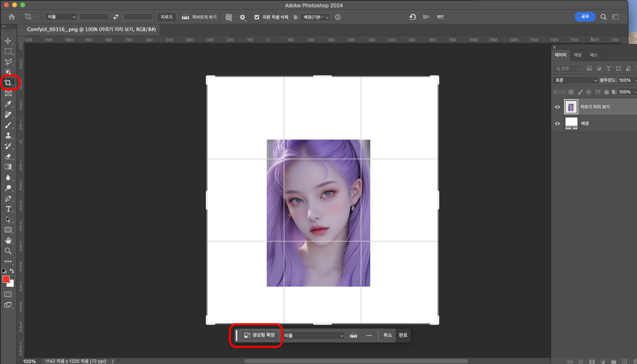Switch to the 패스 tab

coord(594,55)
